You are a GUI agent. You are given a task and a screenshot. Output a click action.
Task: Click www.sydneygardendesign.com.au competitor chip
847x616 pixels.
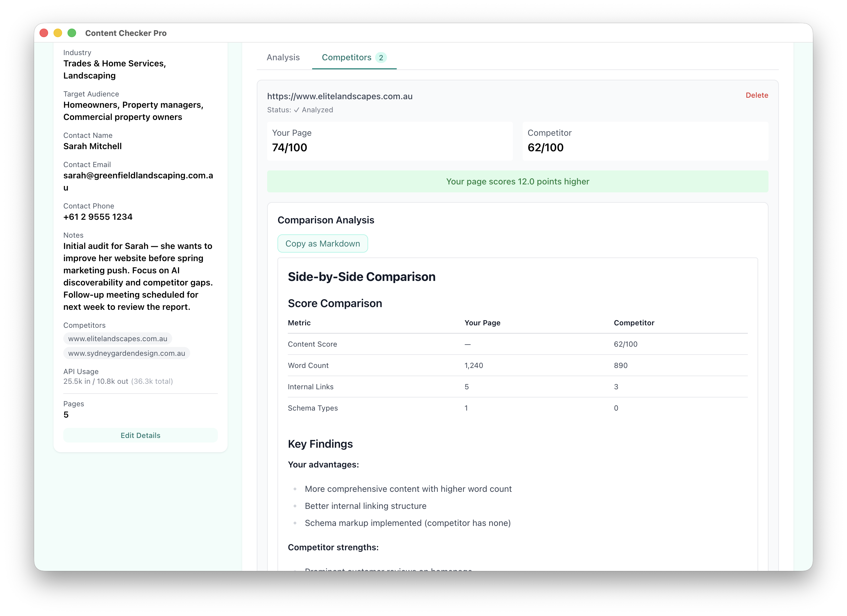click(x=127, y=353)
